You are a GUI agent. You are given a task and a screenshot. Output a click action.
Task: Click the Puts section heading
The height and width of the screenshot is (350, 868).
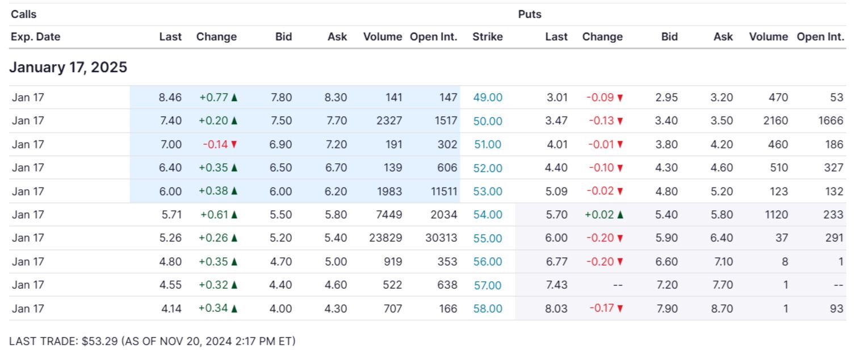tap(530, 14)
